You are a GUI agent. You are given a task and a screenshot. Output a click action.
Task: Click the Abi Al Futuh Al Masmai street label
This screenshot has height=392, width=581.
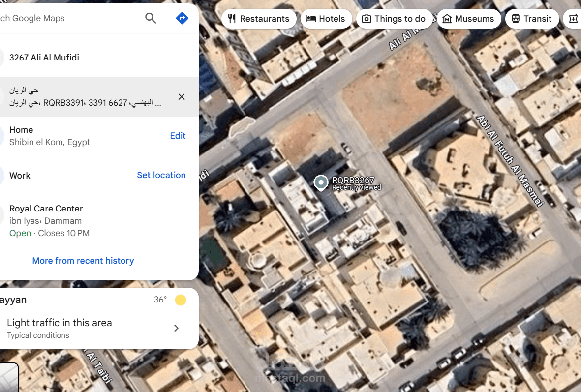click(510, 161)
